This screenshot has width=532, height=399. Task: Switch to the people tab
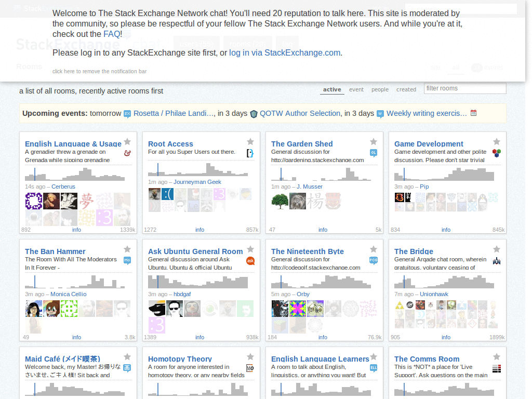click(380, 89)
